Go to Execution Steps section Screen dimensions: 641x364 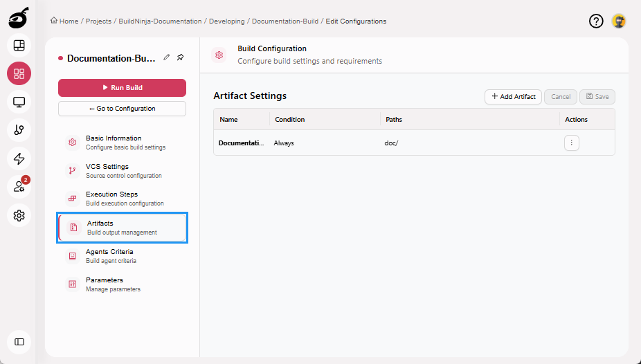[x=111, y=199]
